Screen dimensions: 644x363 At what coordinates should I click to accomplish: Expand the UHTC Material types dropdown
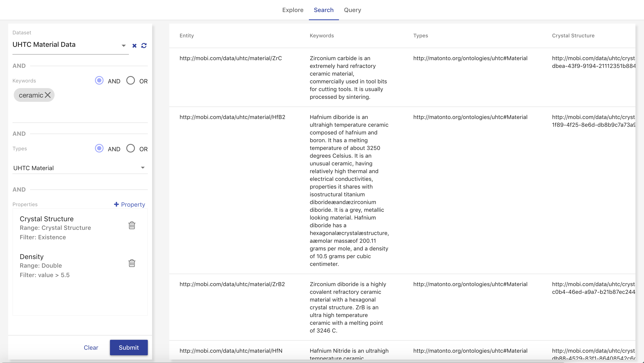click(x=79, y=168)
